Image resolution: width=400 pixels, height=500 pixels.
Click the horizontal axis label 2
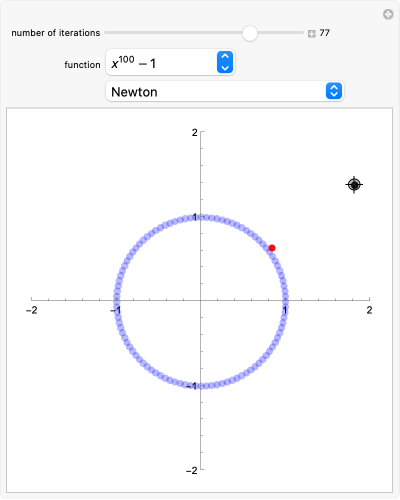click(369, 310)
